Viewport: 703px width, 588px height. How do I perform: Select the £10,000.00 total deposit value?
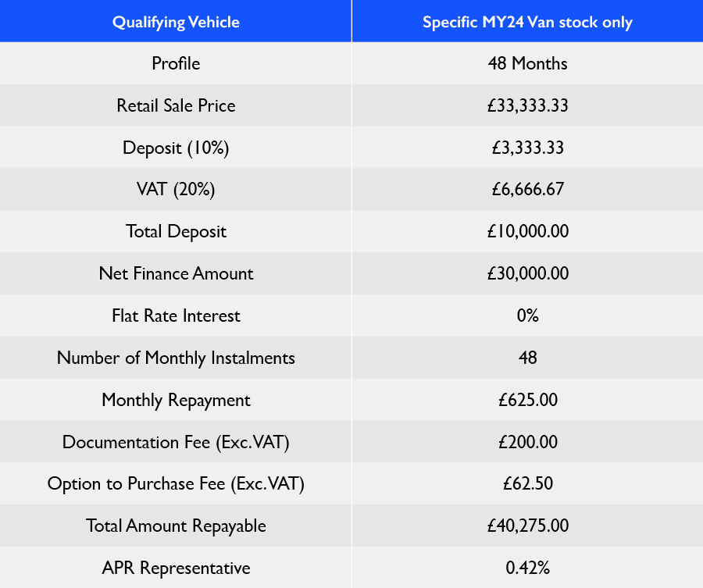527,232
